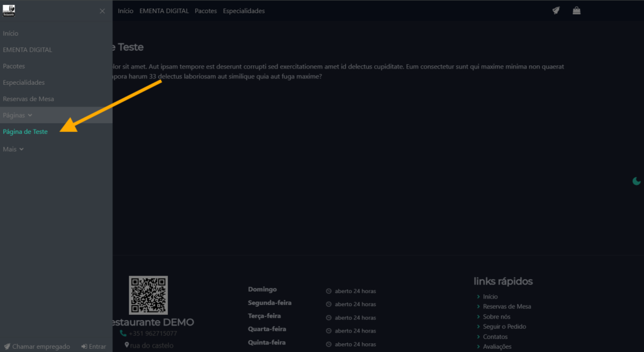Click the restaurant QR code image
This screenshot has height=352, width=644.
(x=148, y=295)
